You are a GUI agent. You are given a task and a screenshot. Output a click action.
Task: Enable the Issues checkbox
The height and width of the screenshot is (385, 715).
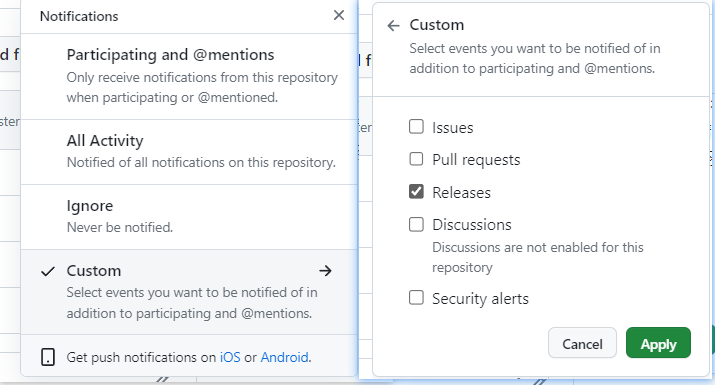coord(416,126)
